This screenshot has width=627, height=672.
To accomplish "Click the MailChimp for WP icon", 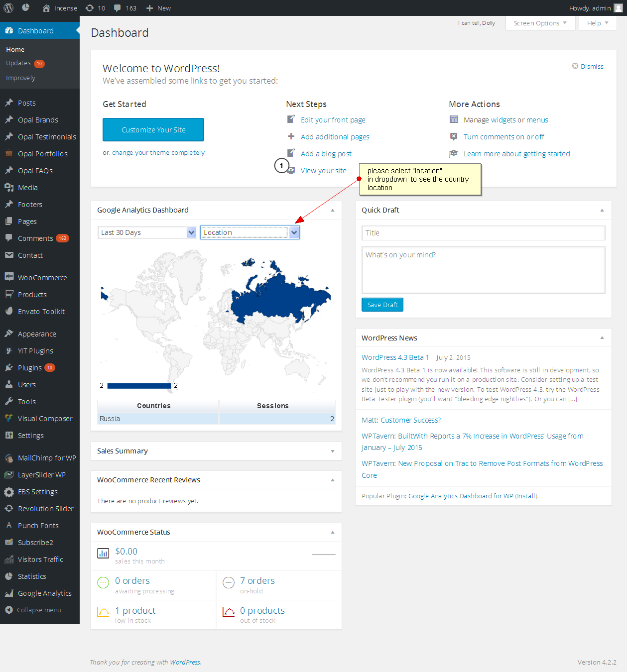I will click(9, 457).
